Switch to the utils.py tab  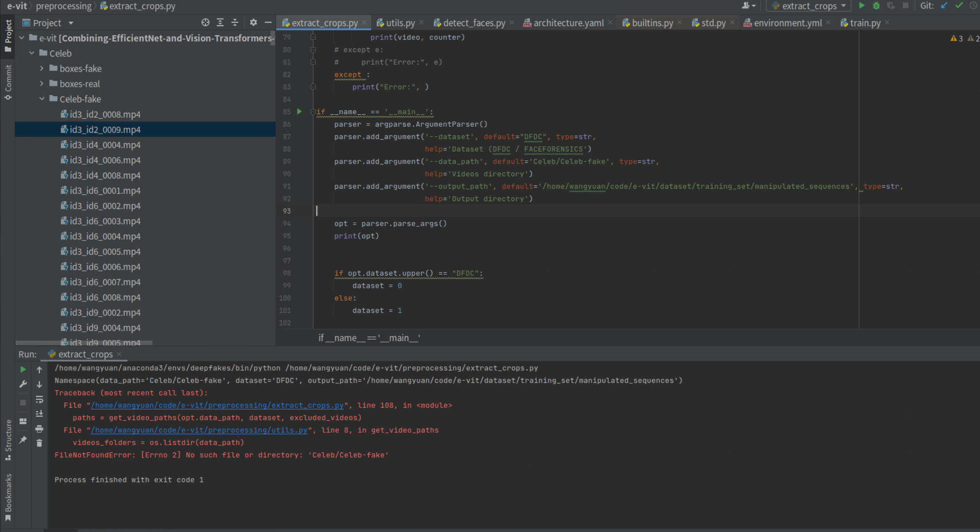pos(400,23)
